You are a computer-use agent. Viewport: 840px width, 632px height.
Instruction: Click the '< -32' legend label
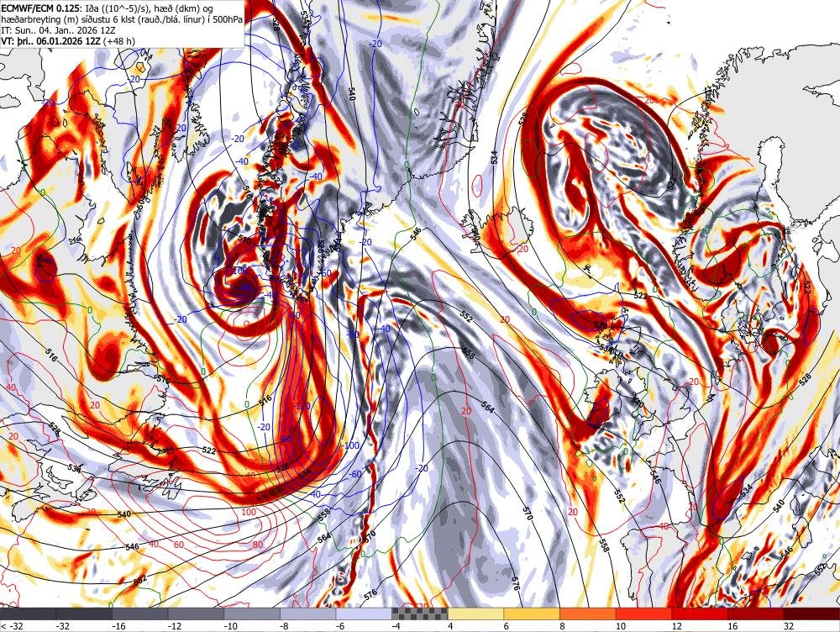point(11,626)
